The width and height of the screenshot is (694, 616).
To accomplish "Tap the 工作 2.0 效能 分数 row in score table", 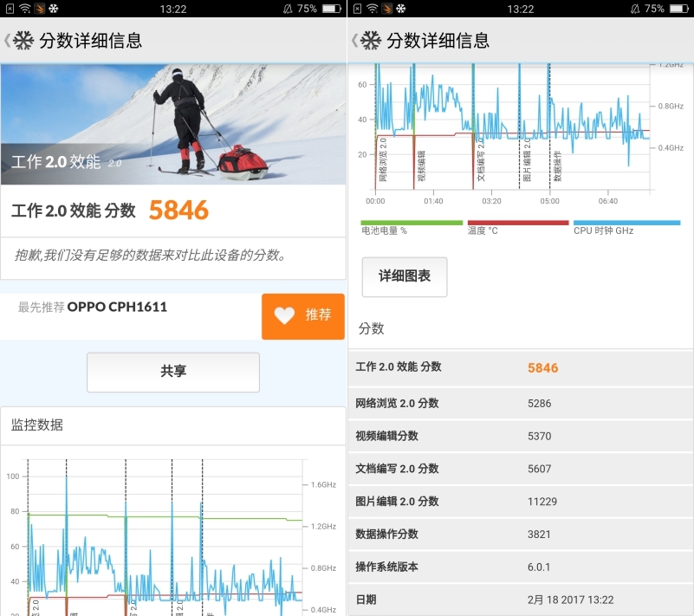I will pos(521,367).
